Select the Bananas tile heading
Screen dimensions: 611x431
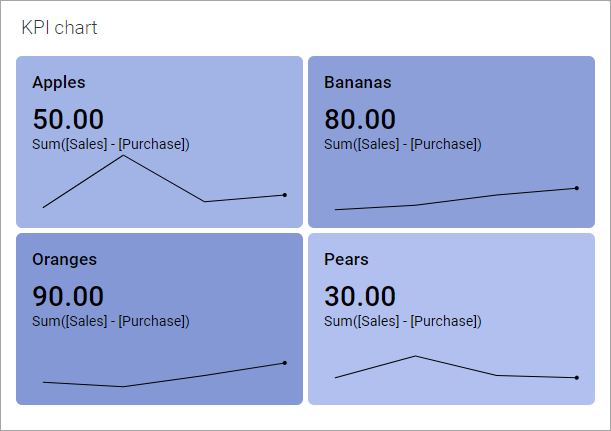pyautogui.click(x=358, y=82)
